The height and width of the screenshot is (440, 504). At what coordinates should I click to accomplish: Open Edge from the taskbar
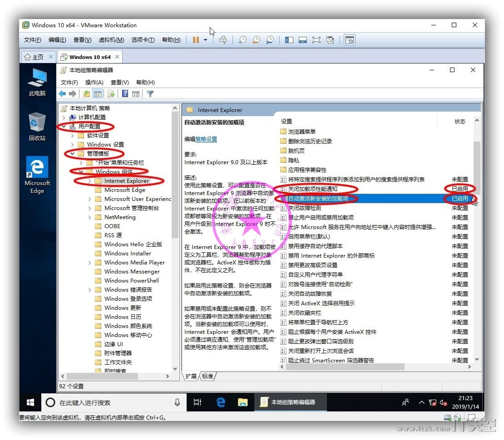click(221, 402)
